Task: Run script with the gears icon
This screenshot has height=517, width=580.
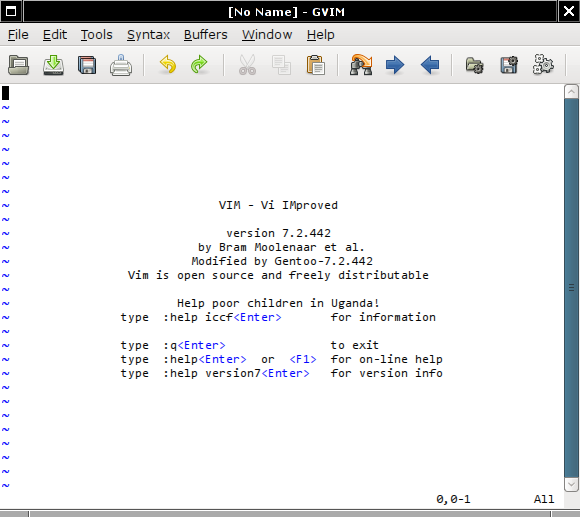Action: tap(543, 65)
